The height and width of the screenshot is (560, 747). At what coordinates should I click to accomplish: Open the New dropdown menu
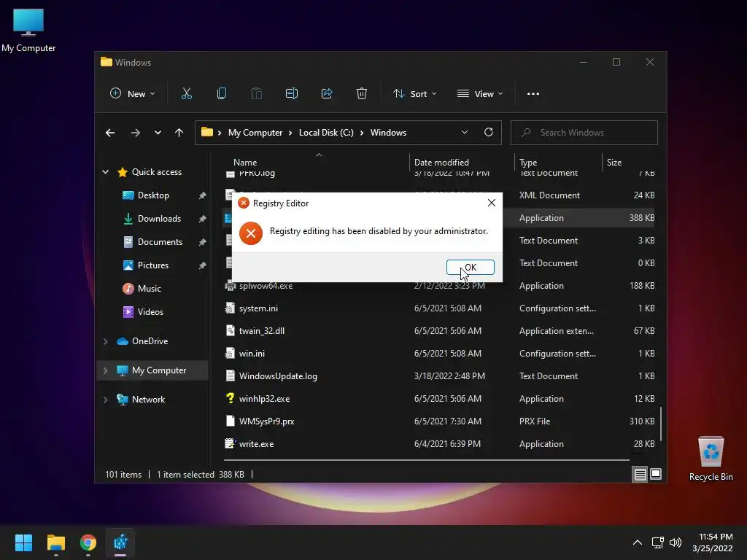pyautogui.click(x=133, y=93)
